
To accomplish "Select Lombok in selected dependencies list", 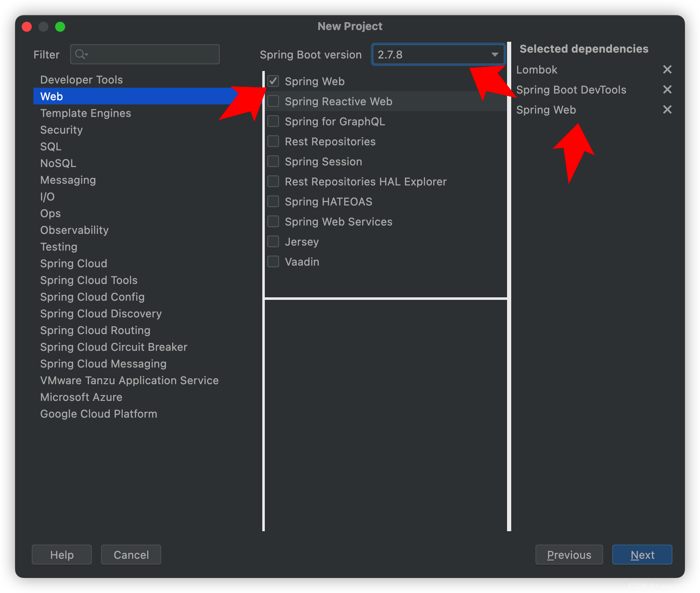I will click(x=537, y=70).
